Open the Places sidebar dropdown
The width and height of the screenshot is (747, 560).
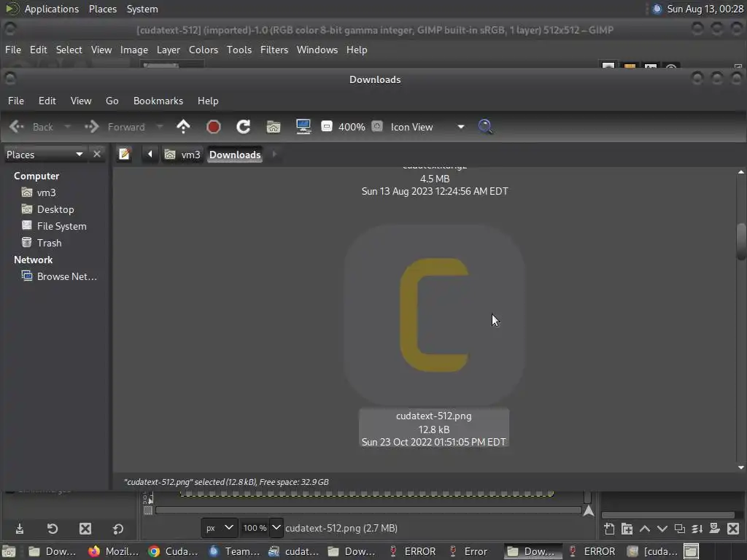click(44, 155)
